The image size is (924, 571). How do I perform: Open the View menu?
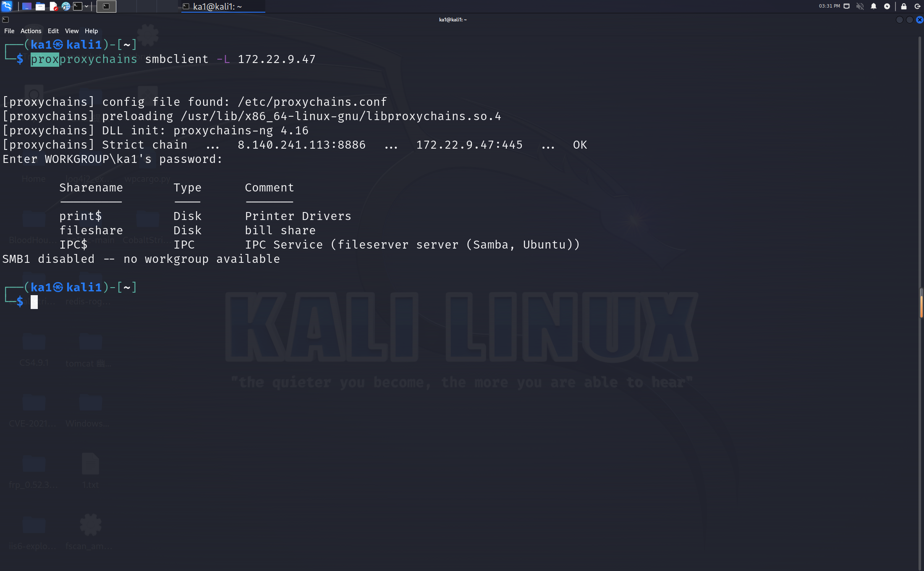71,31
